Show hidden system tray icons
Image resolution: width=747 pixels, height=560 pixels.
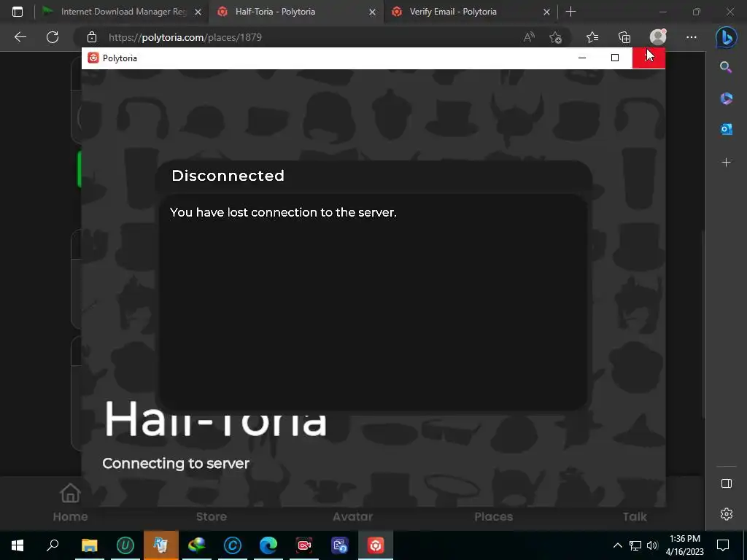pyautogui.click(x=617, y=545)
